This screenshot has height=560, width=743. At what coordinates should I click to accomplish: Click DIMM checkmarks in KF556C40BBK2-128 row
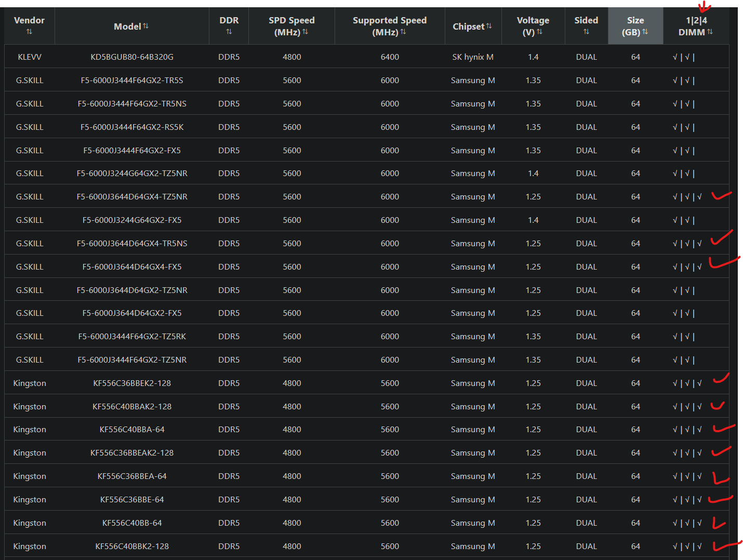click(687, 546)
